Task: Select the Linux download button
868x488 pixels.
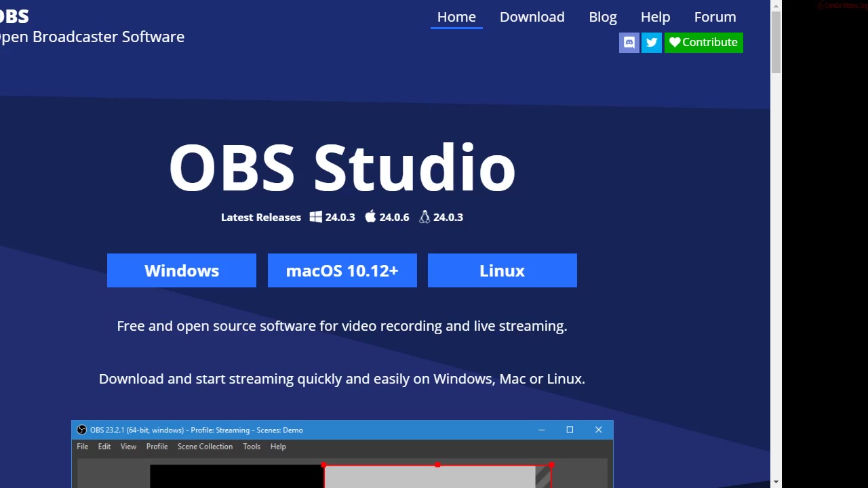Action: [x=502, y=270]
